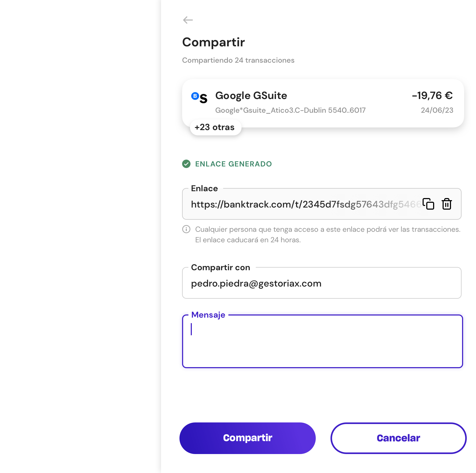This screenshot has height=473, width=476.
Task: Click the Compartiendo 24 transacciones subtitle
Action: point(238,60)
